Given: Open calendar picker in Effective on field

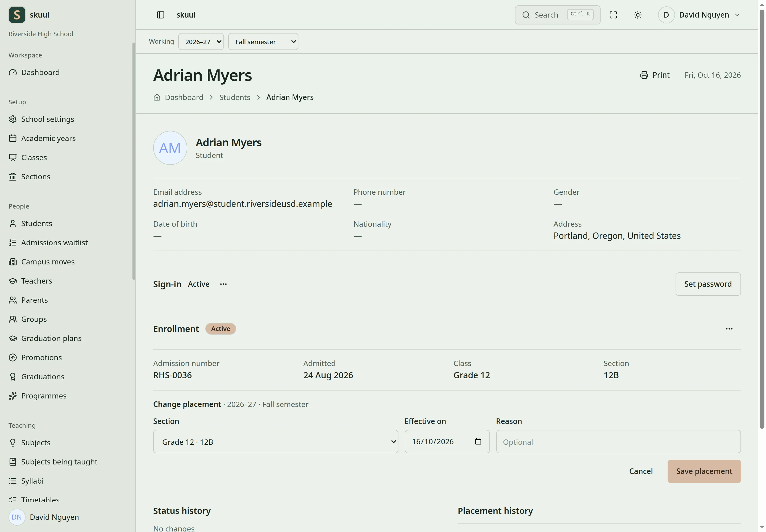Looking at the screenshot, I should (x=478, y=441).
